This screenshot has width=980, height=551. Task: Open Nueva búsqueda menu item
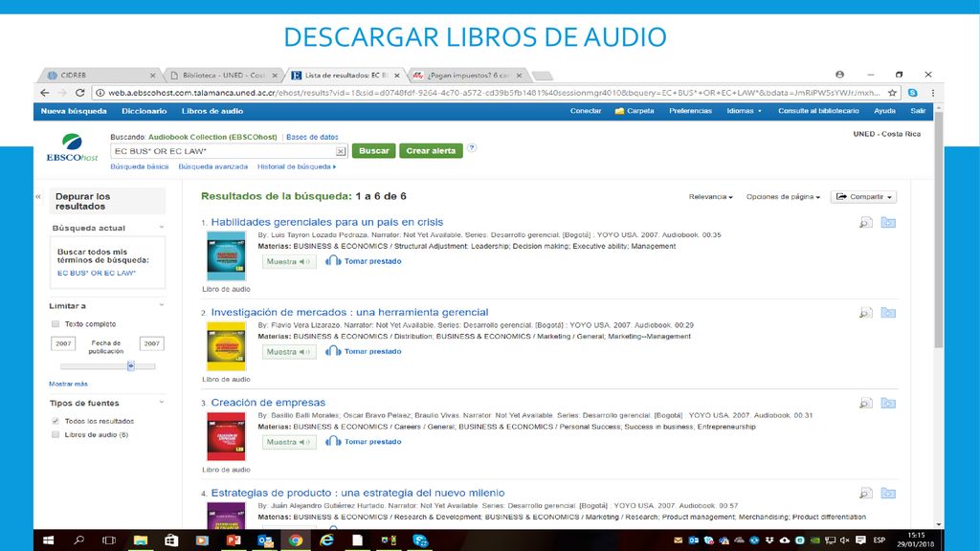pyautogui.click(x=74, y=111)
